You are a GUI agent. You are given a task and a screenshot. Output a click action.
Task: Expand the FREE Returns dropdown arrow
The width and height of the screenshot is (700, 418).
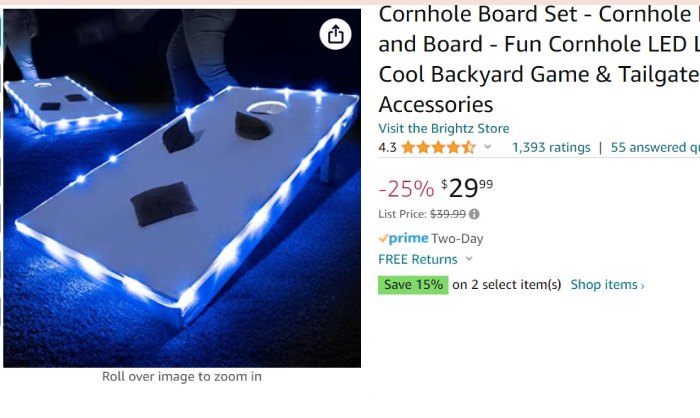click(x=469, y=259)
